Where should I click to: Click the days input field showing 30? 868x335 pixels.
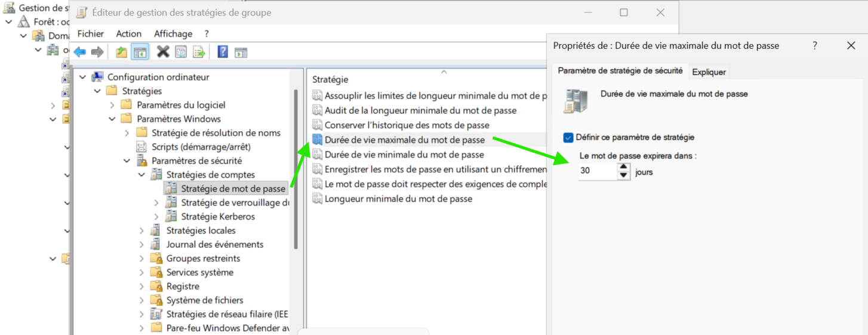coord(597,172)
